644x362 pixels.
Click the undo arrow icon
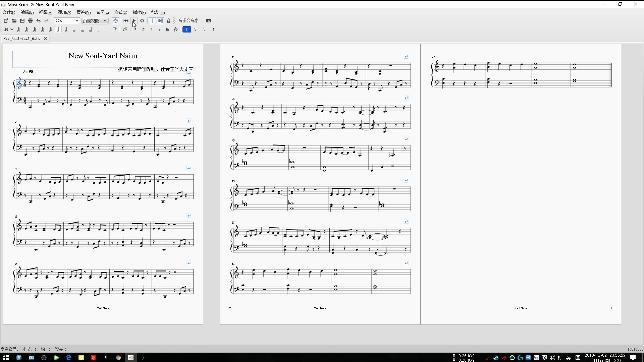38,21
